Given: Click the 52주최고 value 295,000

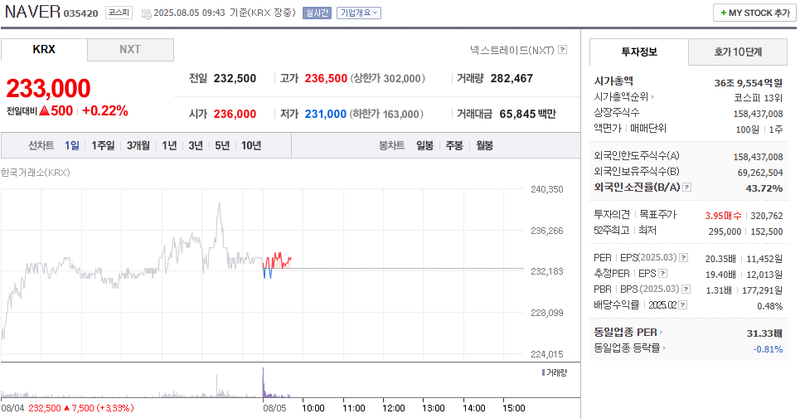Looking at the screenshot, I should (x=724, y=232).
